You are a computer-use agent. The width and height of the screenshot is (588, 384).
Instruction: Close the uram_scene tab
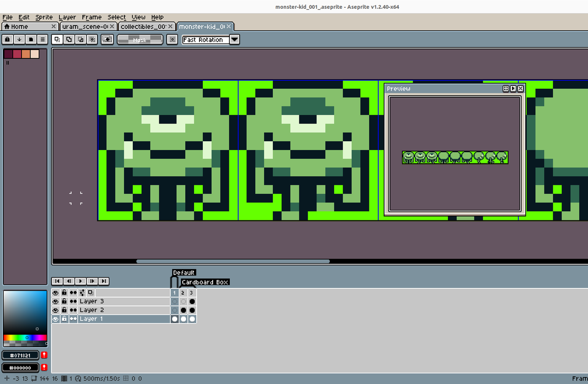click(112, 26)
